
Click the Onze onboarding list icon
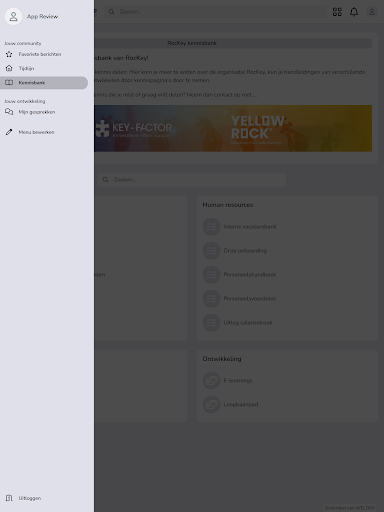211,251
